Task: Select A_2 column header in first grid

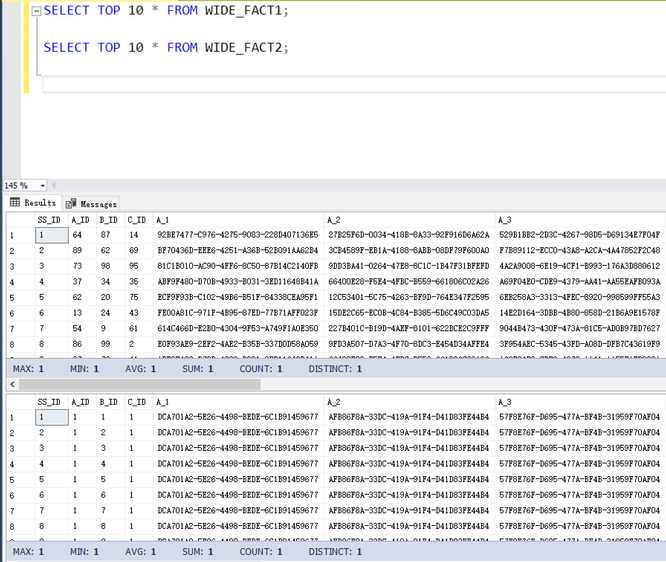Action: click(x=409, y=220)
